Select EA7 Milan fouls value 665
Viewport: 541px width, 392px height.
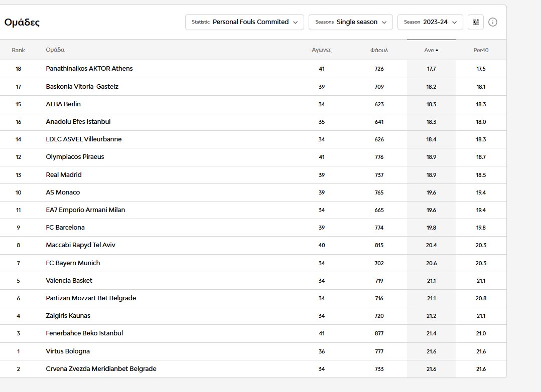[379, 210]
